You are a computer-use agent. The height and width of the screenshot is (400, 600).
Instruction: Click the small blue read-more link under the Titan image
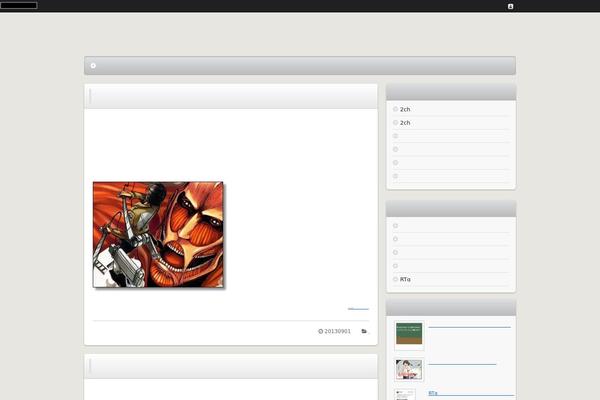coord(358,309)
